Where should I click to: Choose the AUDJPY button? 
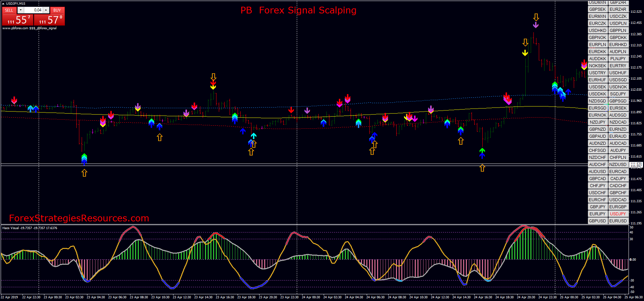point(618,150)
